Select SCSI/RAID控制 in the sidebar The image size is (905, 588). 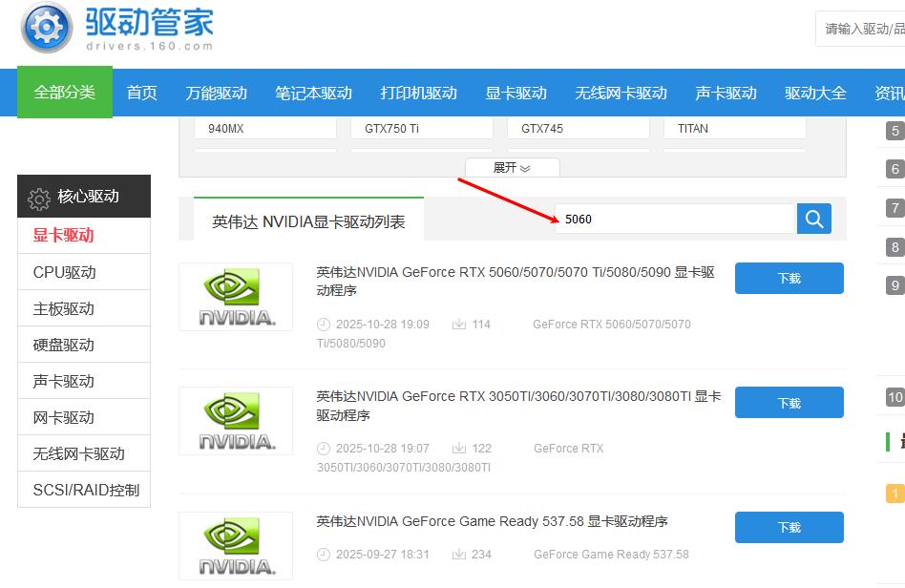click(84, 490)
